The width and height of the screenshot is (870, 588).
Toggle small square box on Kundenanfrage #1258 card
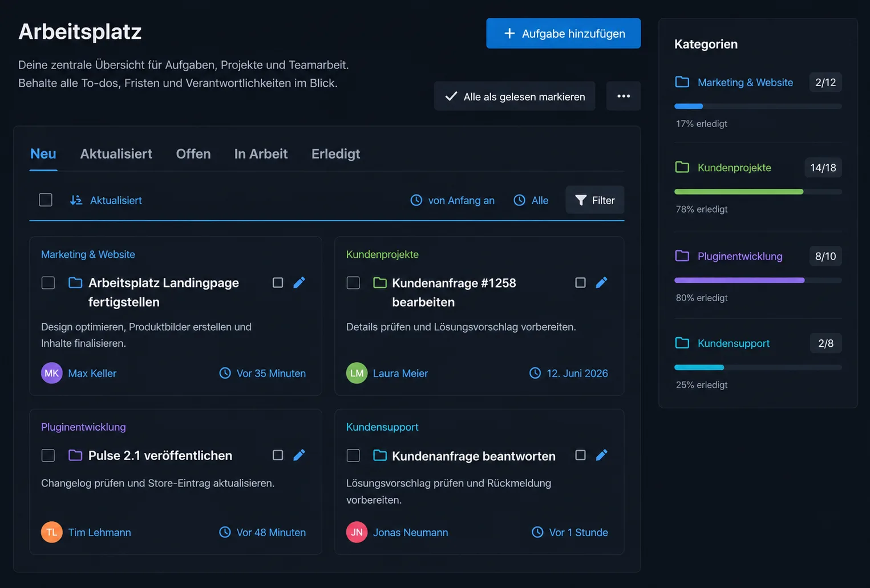tap(580, 282)
